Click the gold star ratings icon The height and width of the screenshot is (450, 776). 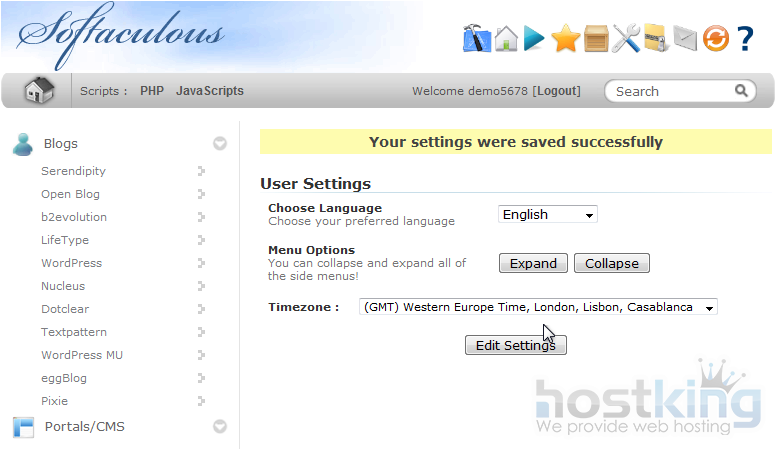[x=565, y=39]
